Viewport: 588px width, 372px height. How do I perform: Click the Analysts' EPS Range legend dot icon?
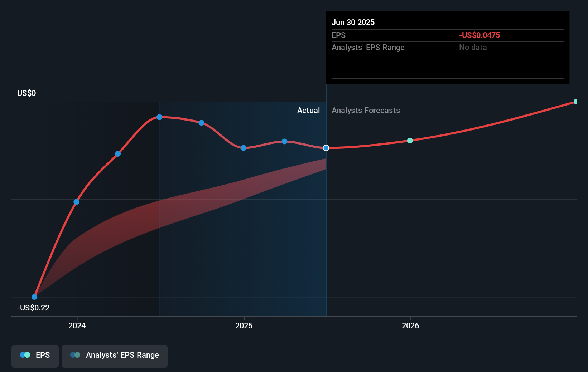pyautogui.click(x=75, y=354)
